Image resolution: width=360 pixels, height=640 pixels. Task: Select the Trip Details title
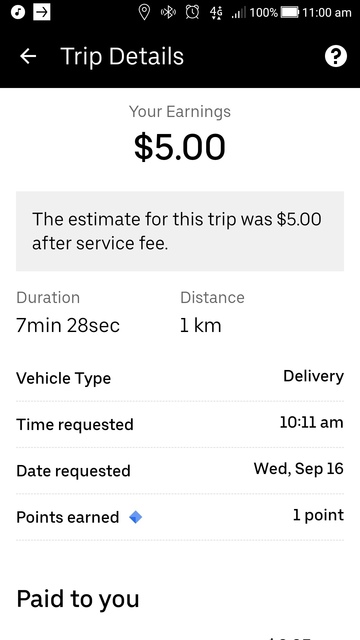[x=122, y=56]
